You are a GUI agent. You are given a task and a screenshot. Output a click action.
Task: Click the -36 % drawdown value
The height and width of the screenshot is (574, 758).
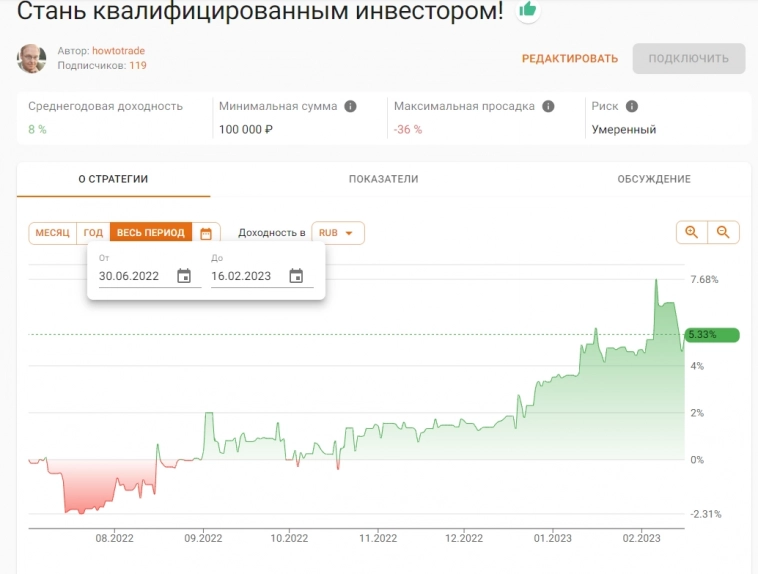(408, 130)
